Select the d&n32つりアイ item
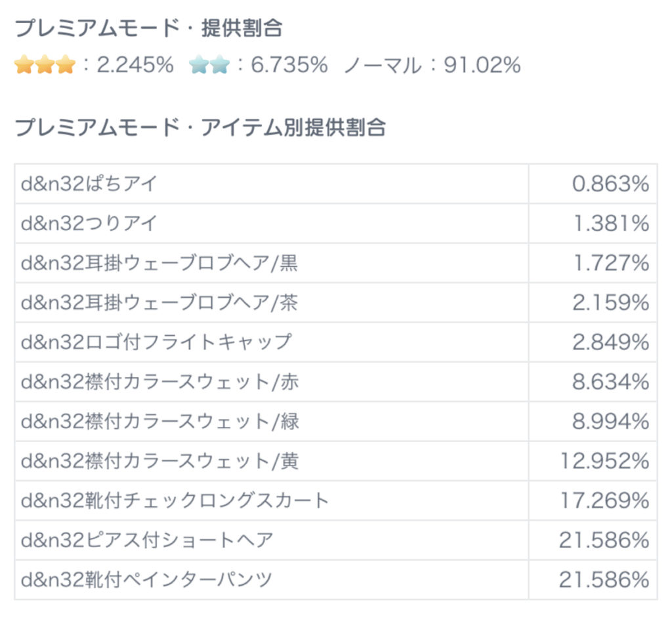 tap(89, 224)
